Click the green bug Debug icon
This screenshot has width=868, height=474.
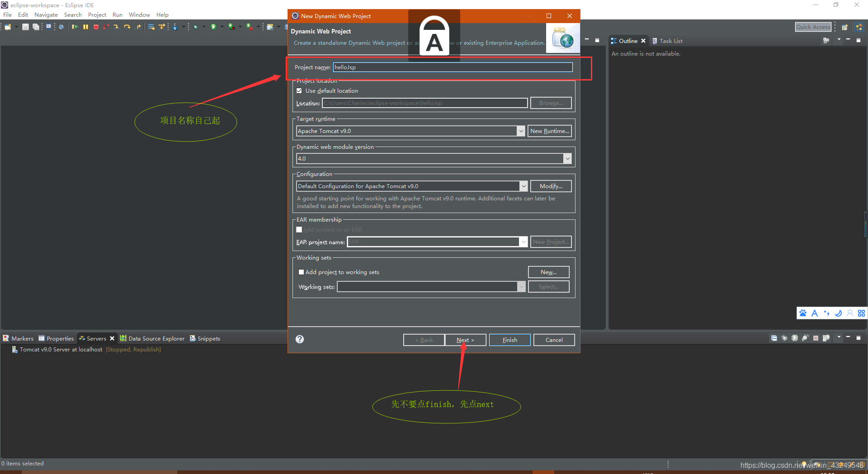(196, 27)
